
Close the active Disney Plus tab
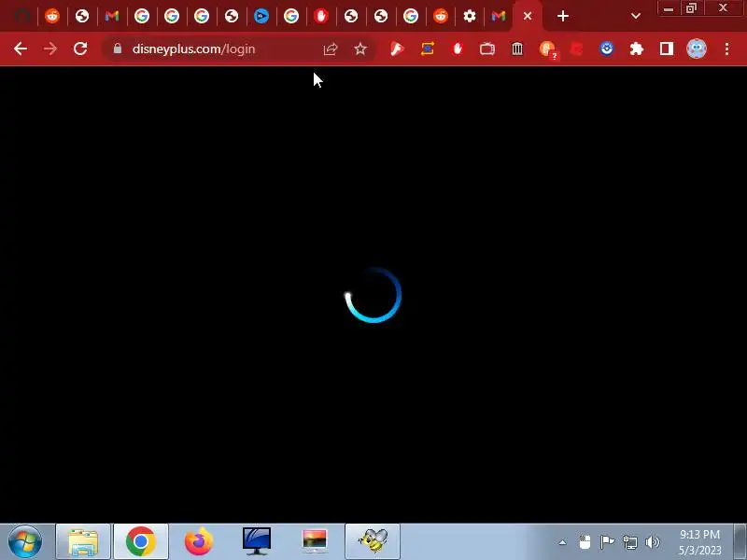click(527, 16)
